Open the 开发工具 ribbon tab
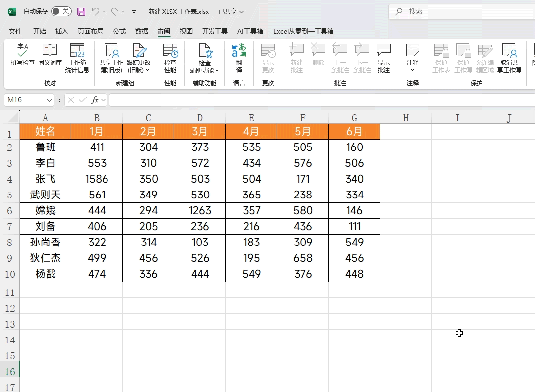Image resolution: width=535 pixels, height=392 pixels. point(214,31)
